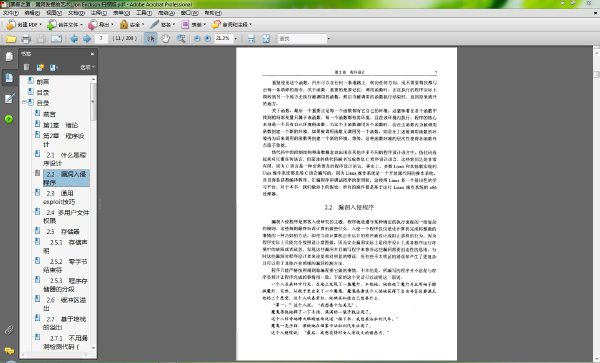
Task: Select the 2.1 bookmark
Action: tap(64, 159)
